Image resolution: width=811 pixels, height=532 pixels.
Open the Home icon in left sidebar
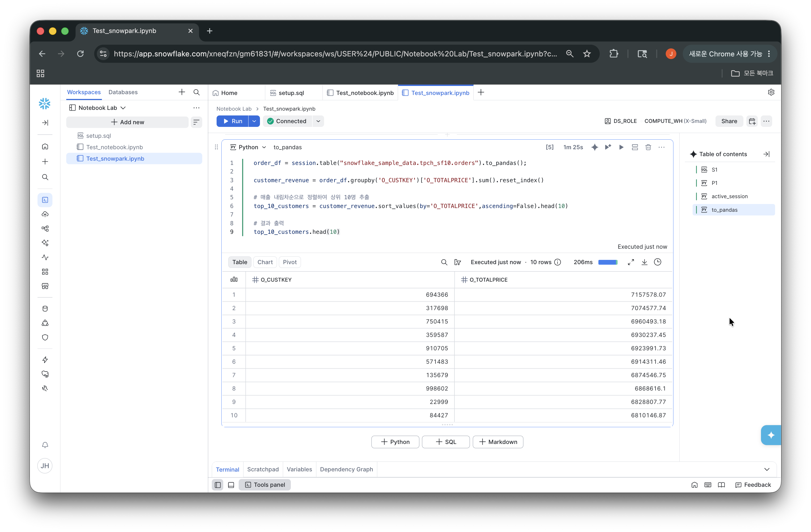45,147
